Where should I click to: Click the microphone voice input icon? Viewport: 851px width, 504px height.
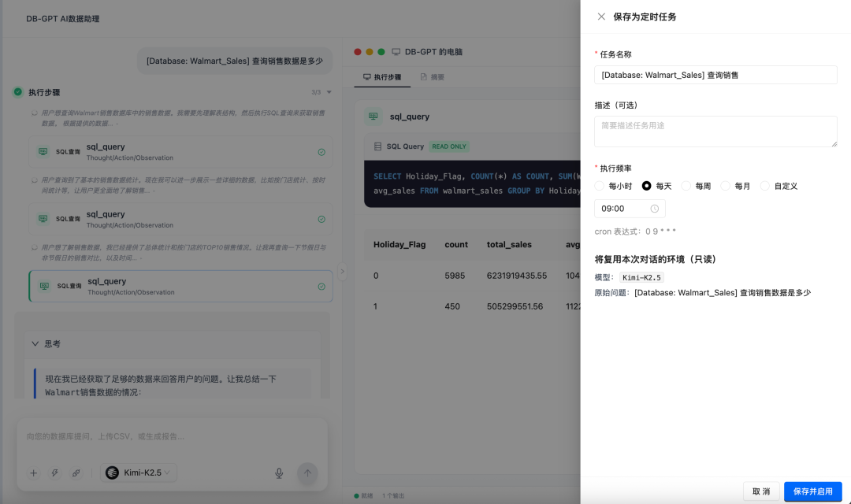click(x=279, y=473)
